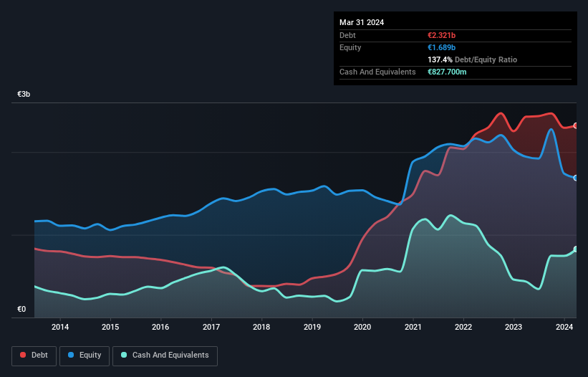The width and height of the screenshot is (588, 377).
Task: Click the 2020 x-axis label
Action: click(362, 327)
